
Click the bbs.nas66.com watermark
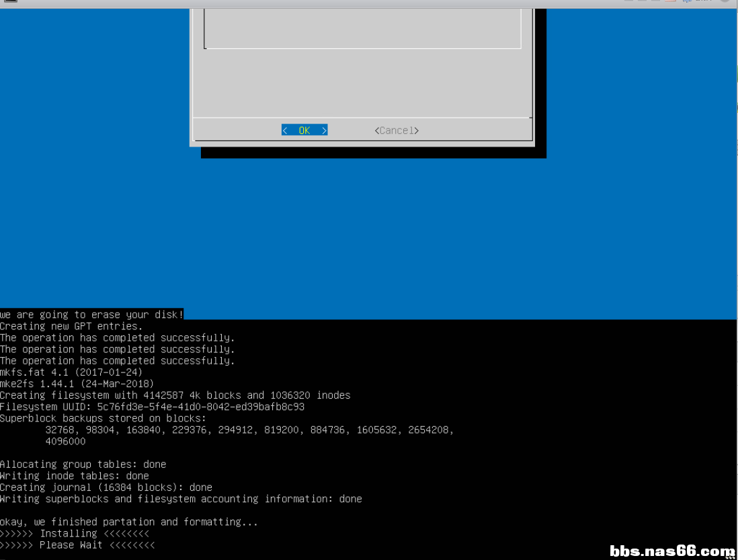click(x=672, y=551)
